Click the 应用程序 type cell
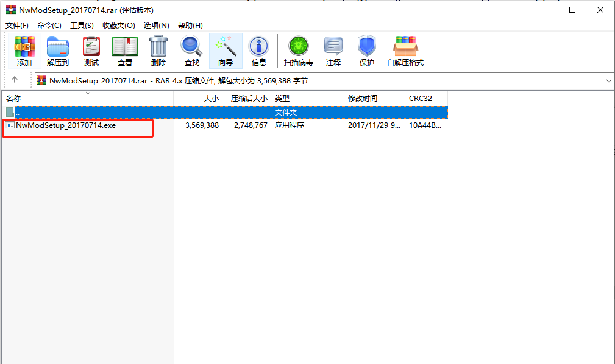Image resolution: width=615 pixels, height=364 pixels. [x=290, y=125]
